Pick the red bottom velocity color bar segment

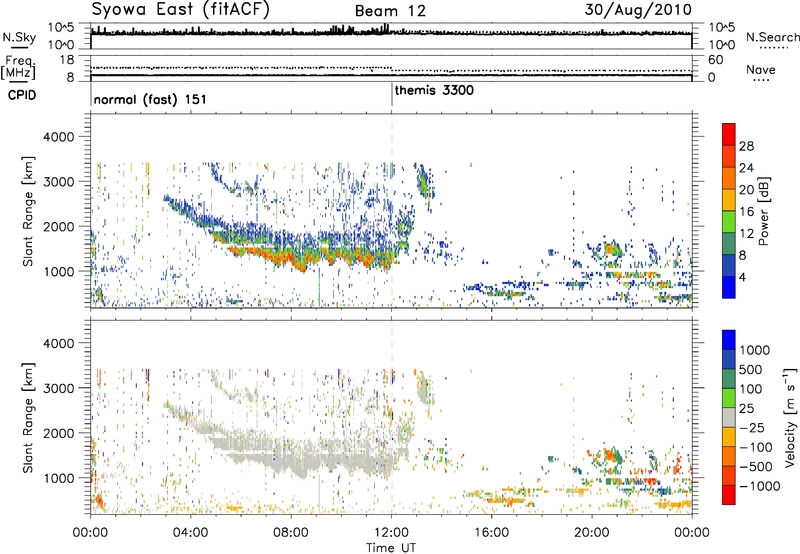click(729, 495)
